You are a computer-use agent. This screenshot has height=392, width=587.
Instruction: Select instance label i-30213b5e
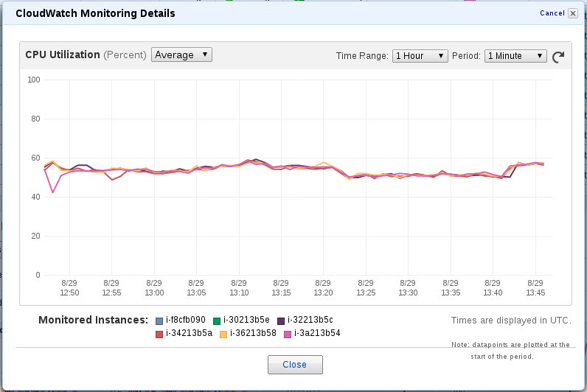point(246,321)
